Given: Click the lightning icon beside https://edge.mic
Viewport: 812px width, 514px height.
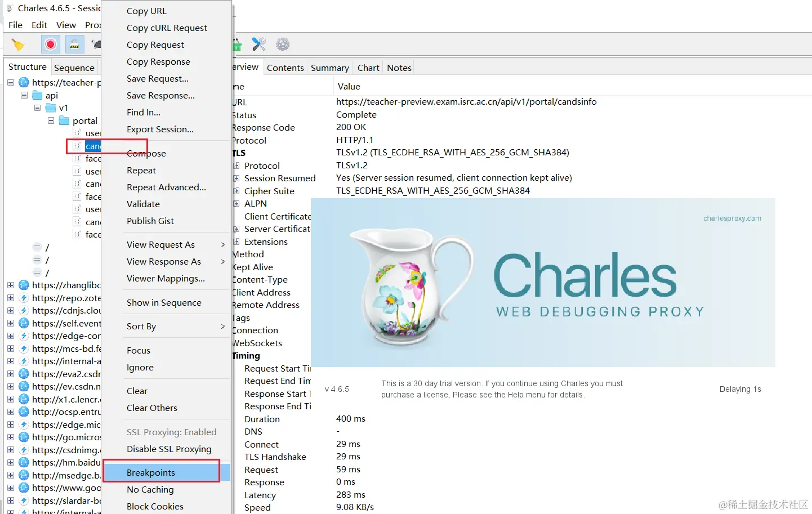Looking at the screenshot, I should click(x=24, y=424).
